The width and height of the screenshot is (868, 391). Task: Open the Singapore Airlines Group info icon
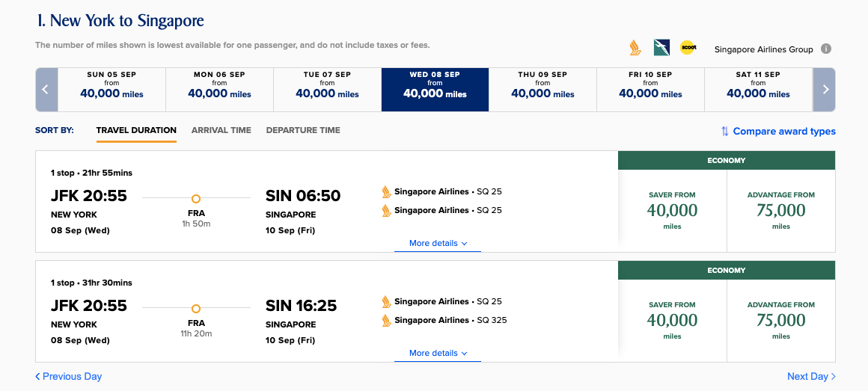pos(826,49)
